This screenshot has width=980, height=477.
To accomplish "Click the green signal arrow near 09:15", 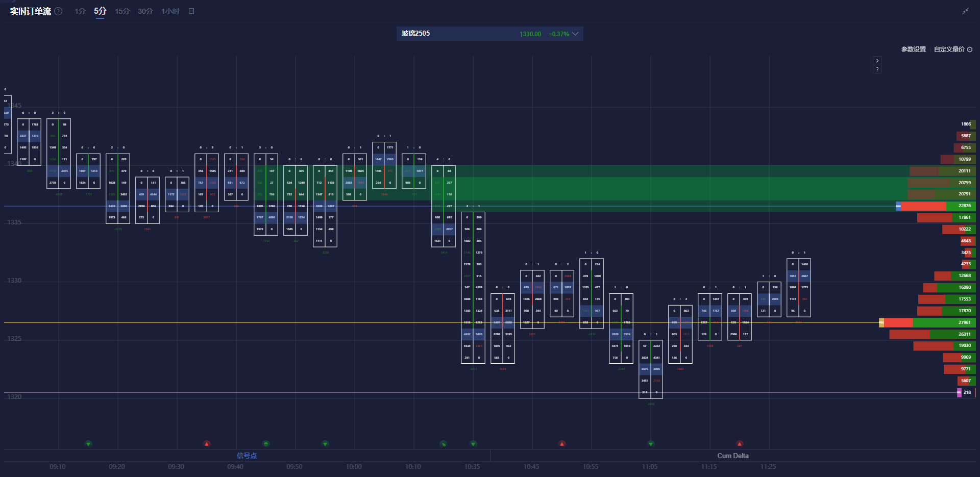I will click(88, 444).
